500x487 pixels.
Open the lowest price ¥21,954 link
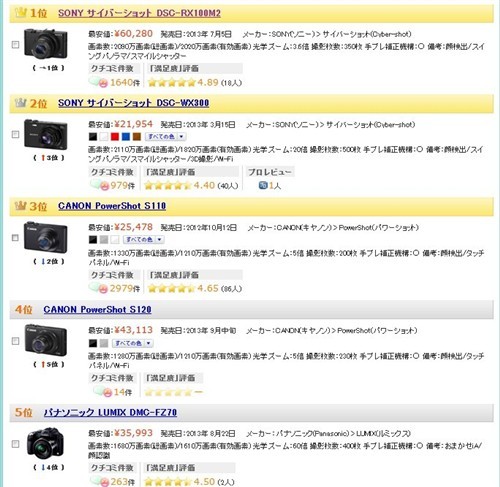(x=133, y=124)
